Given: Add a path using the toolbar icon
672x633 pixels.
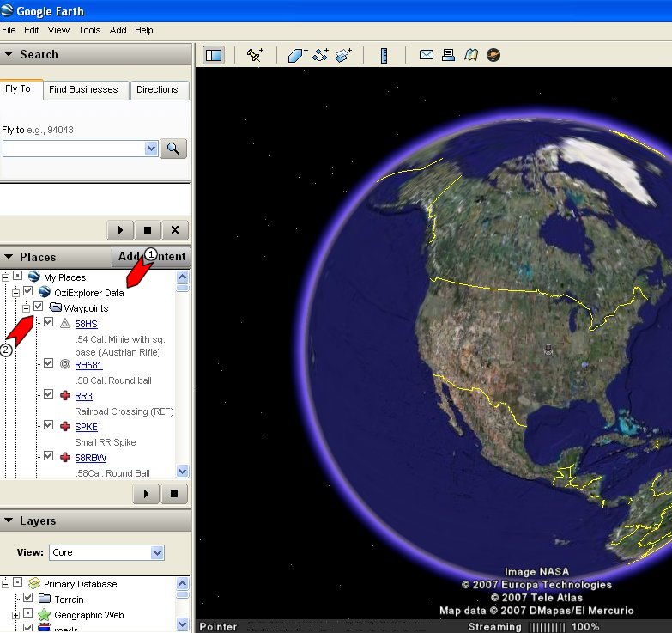Looking at the screenshot, I should click(321, 55).
